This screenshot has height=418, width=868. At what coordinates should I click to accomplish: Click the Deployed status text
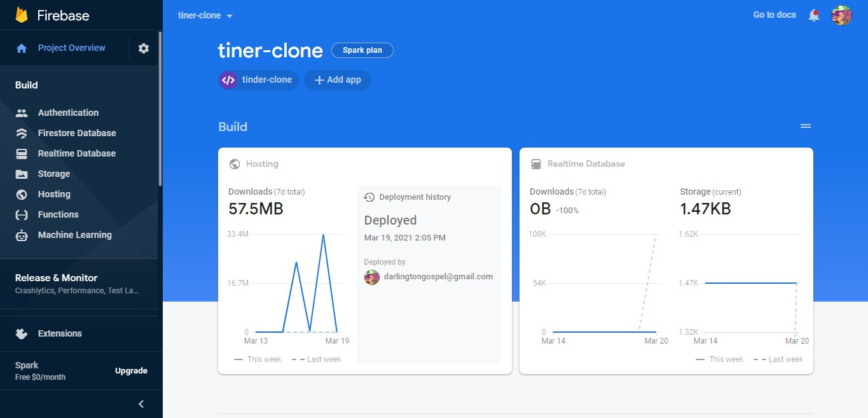pos(390,221)
